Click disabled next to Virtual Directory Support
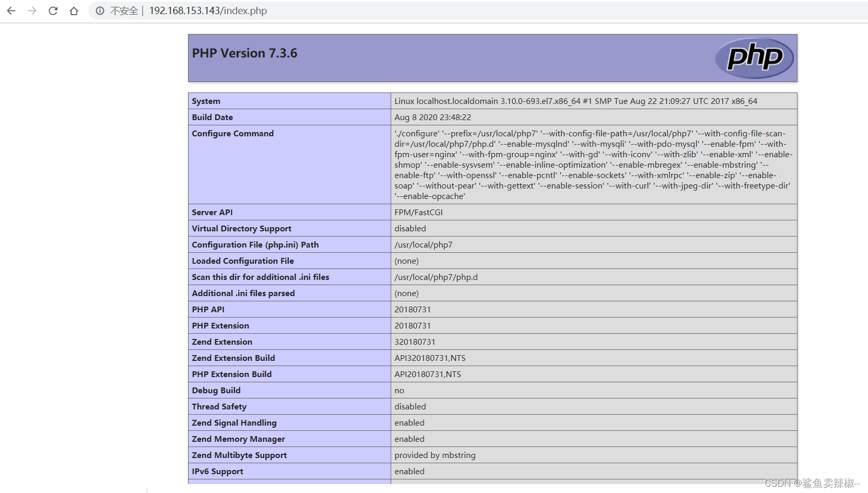The image size is (868, 493). (x=410, y=228)
